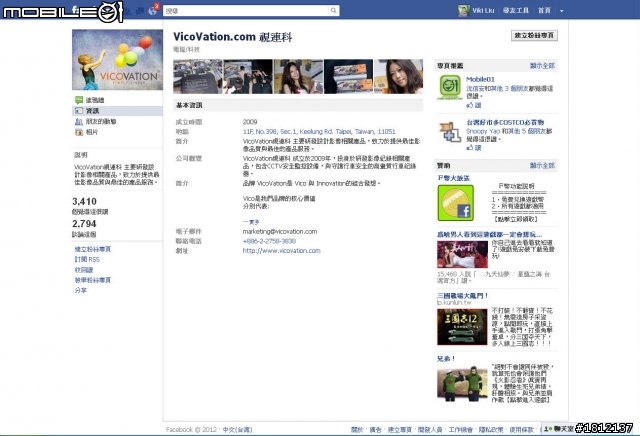
Task: Click the search input field
Action: click(x=246, y=11)
